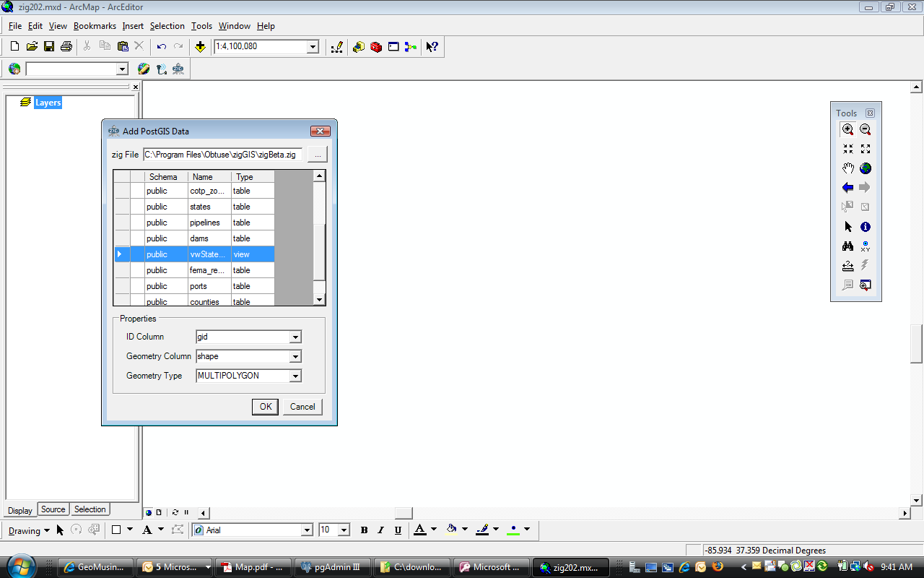The height and width of the screenshot is (578, 924).
Task: Switch to Data View
Action: [x=149, y=512]
